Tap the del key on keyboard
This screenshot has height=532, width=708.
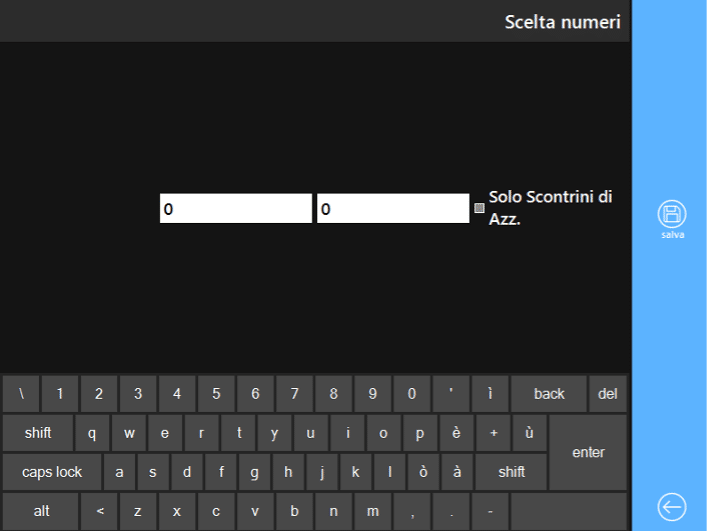pos(607,394)
